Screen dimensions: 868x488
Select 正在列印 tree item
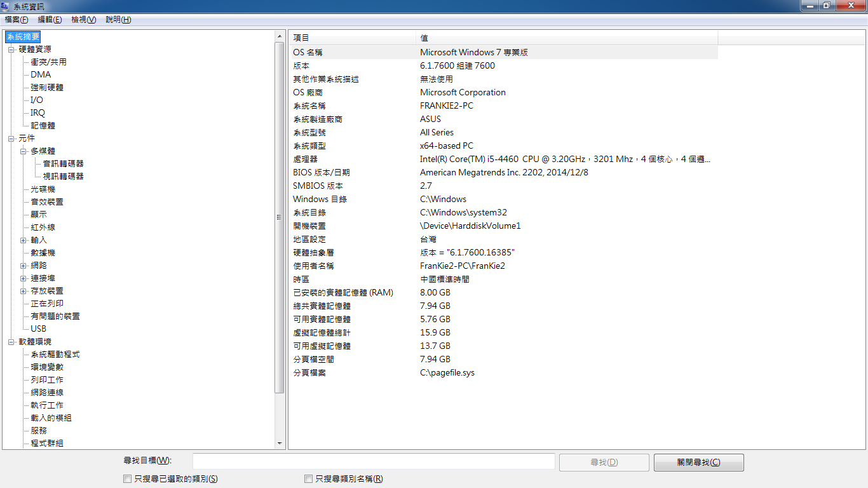tap(47, 304)
